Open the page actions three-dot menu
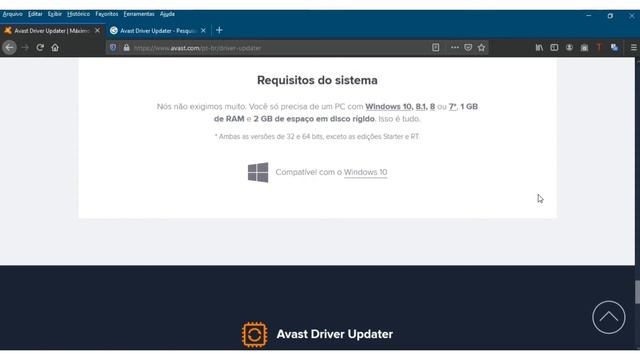 pyautogui.click(x=455, y=48)
